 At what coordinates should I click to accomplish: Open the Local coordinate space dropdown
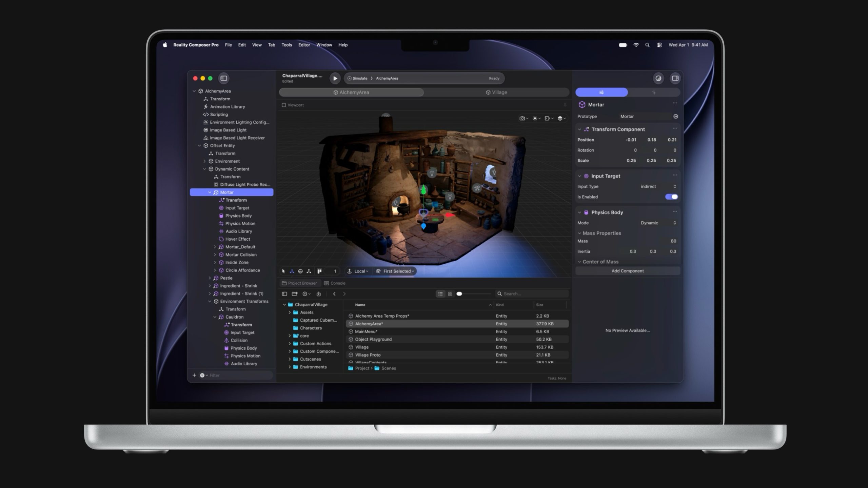pos(358,271)
